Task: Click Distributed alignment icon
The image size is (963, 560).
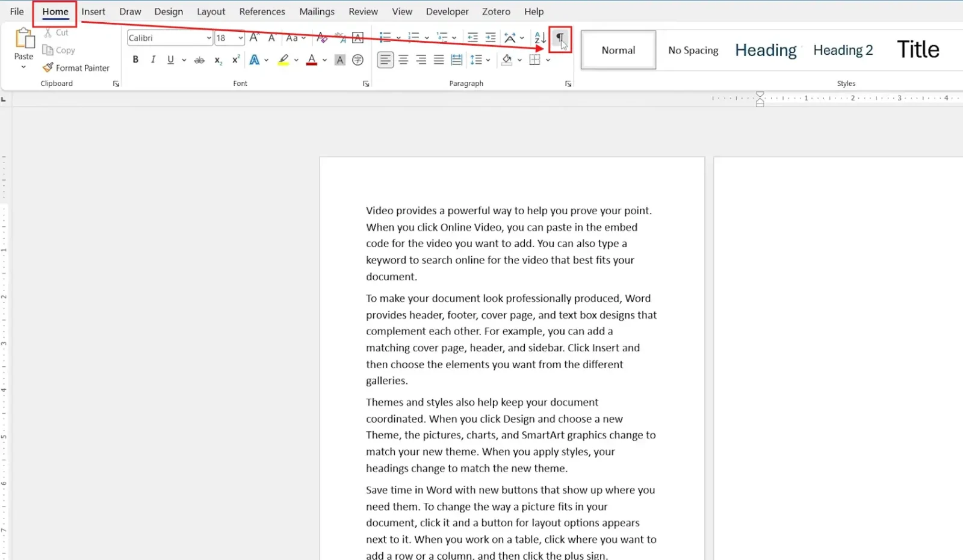Action: click(457, 60)
